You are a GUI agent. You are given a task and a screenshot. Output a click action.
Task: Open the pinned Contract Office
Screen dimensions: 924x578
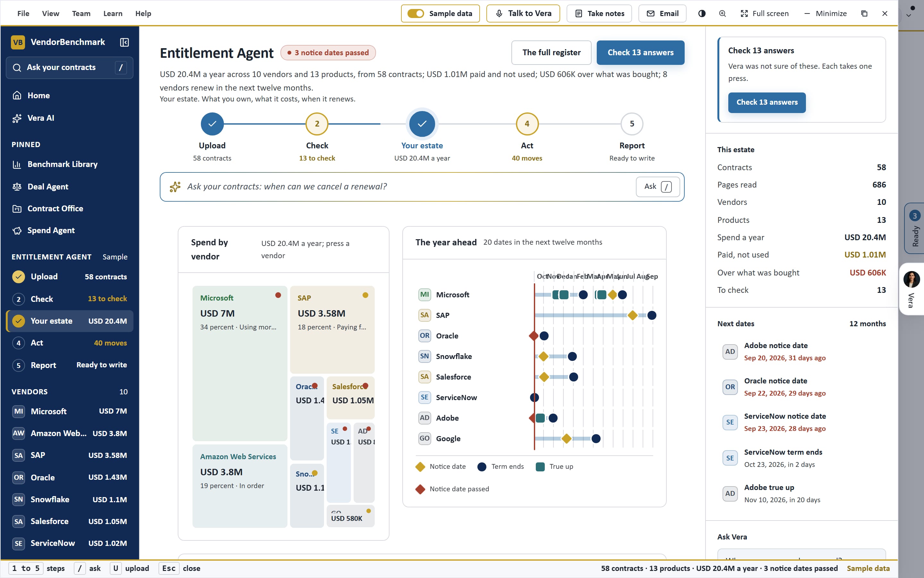pyautogui.click(x=70, y=209)
